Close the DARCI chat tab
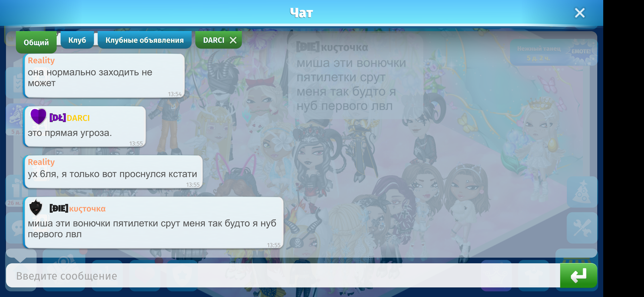Viewport: 644px width, 297px height. [x=233, y=40]
